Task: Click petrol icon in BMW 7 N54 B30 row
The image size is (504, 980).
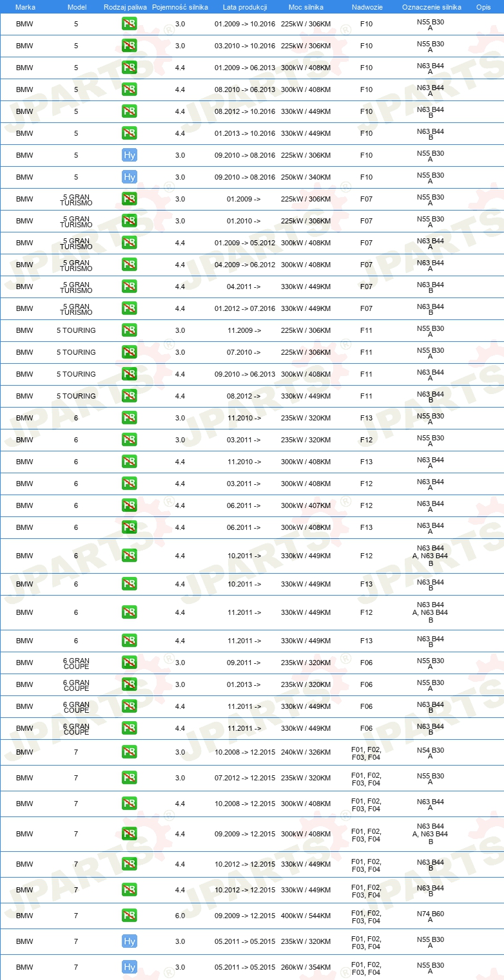Action: point(129,752)
